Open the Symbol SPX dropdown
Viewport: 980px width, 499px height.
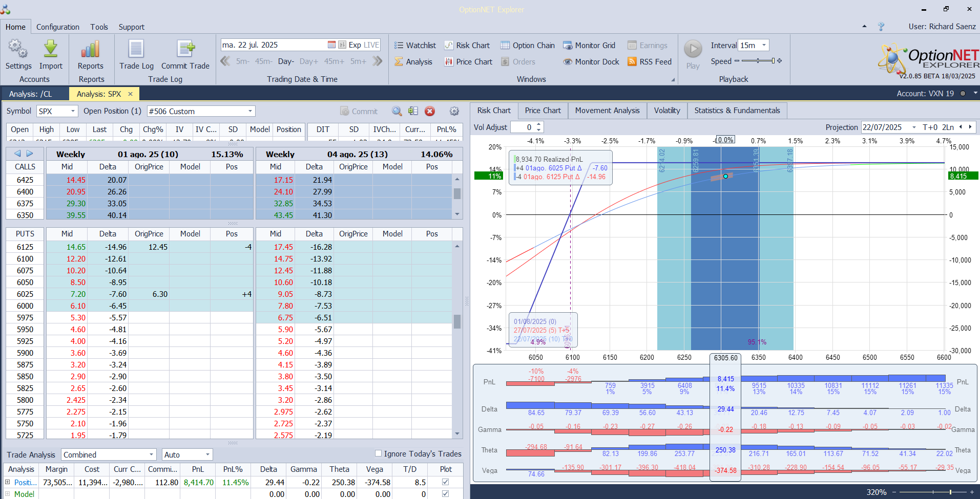(73, 111)
